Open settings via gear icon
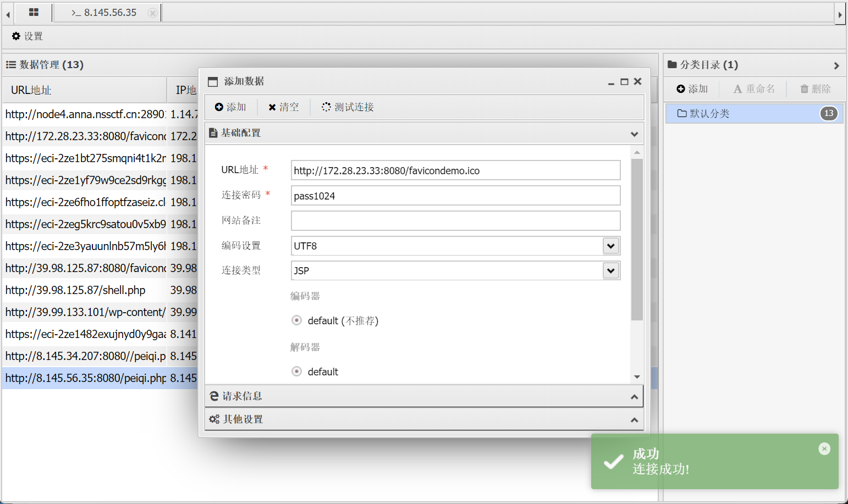Screen dimensions: 848x504 pyautogui.click(x=27, y=36)
